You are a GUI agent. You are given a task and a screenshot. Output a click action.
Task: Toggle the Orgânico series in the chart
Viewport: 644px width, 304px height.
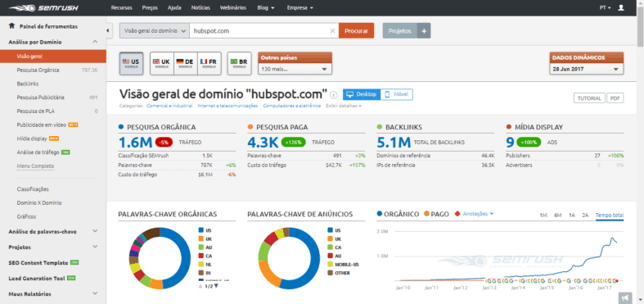click(398, 215)
